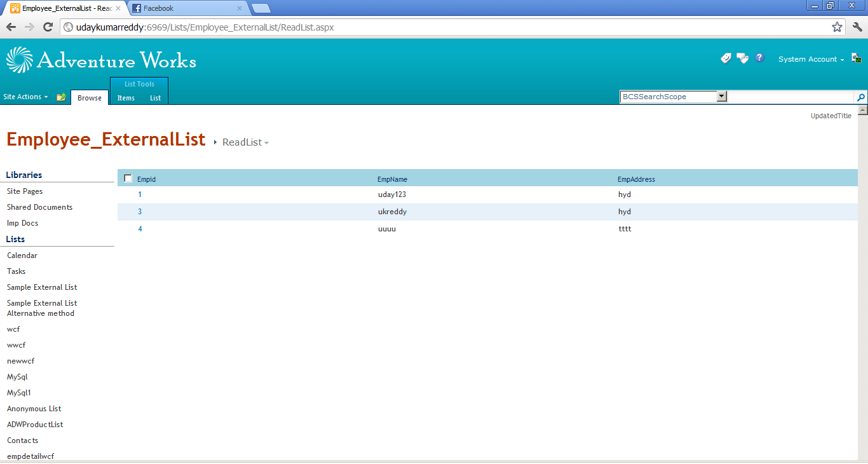Open the empdetailwcf list

tap(31, 456)
